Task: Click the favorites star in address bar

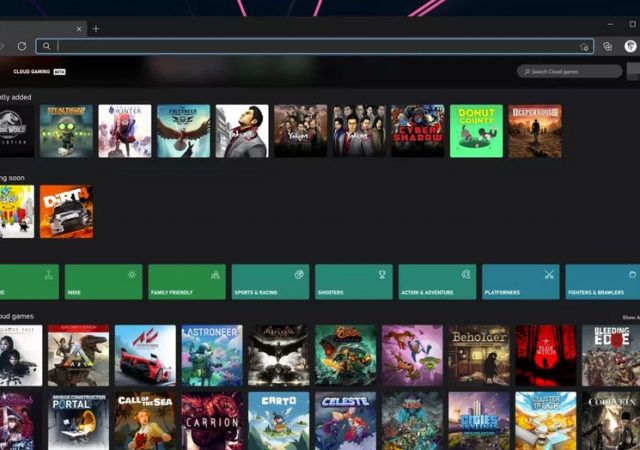Action: 584,46
